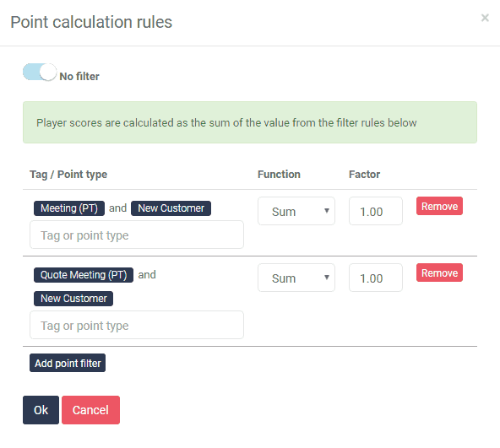Cancel the point calculation changes

(x=90, y=410)
